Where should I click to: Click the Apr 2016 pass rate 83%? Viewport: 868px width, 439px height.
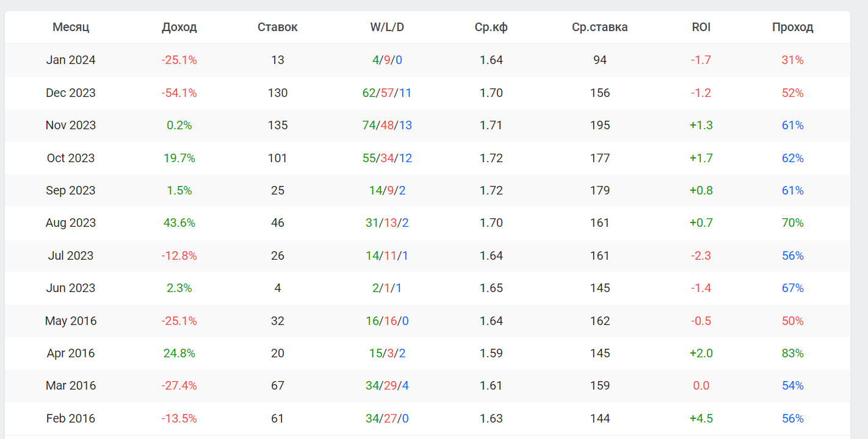[x=792, y=353]
